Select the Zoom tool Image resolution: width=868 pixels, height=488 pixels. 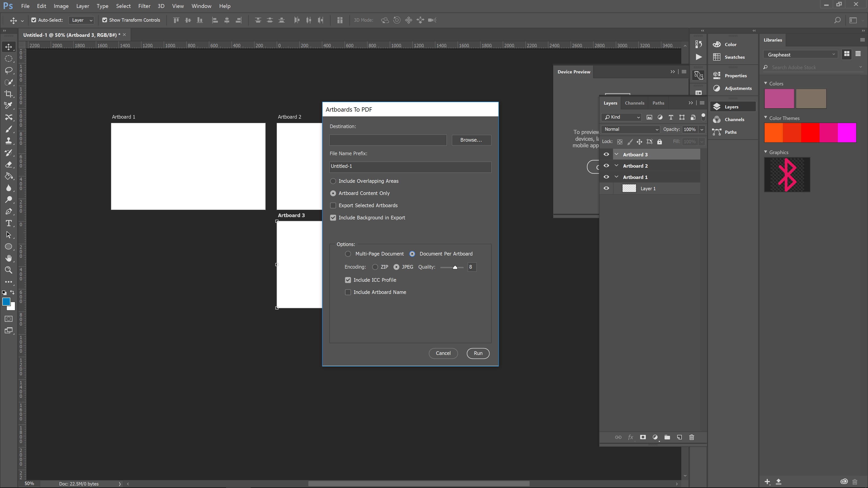(9, 270)
